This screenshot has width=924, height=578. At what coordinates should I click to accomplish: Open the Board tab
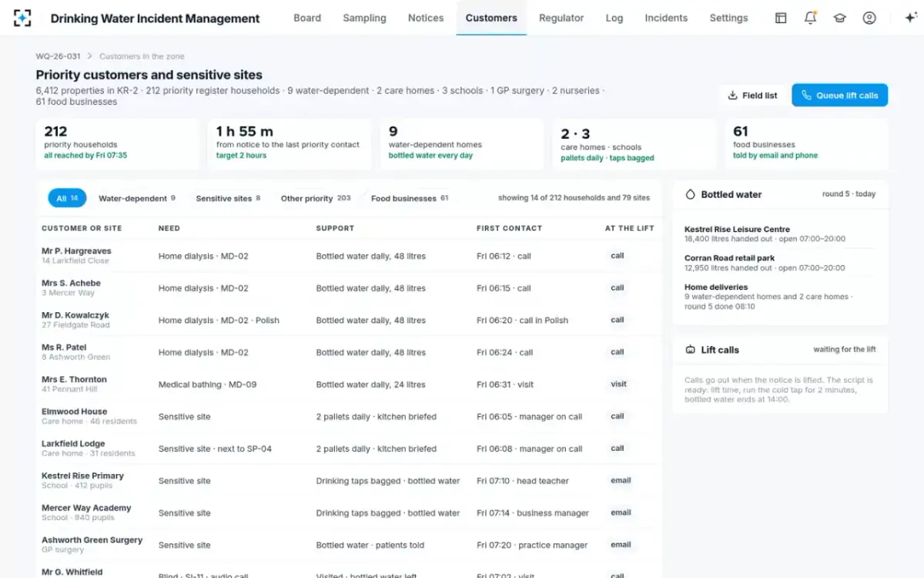click(307, 18)
